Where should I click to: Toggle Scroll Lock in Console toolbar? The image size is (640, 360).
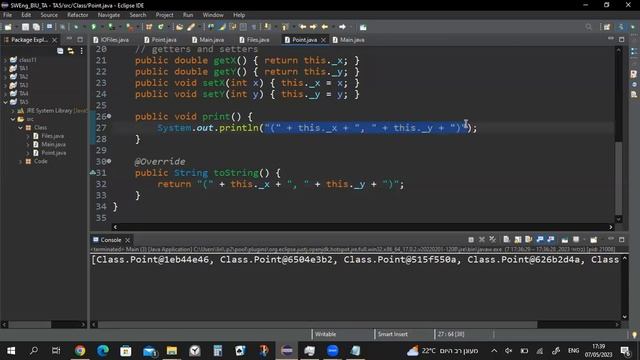[518, 240]
